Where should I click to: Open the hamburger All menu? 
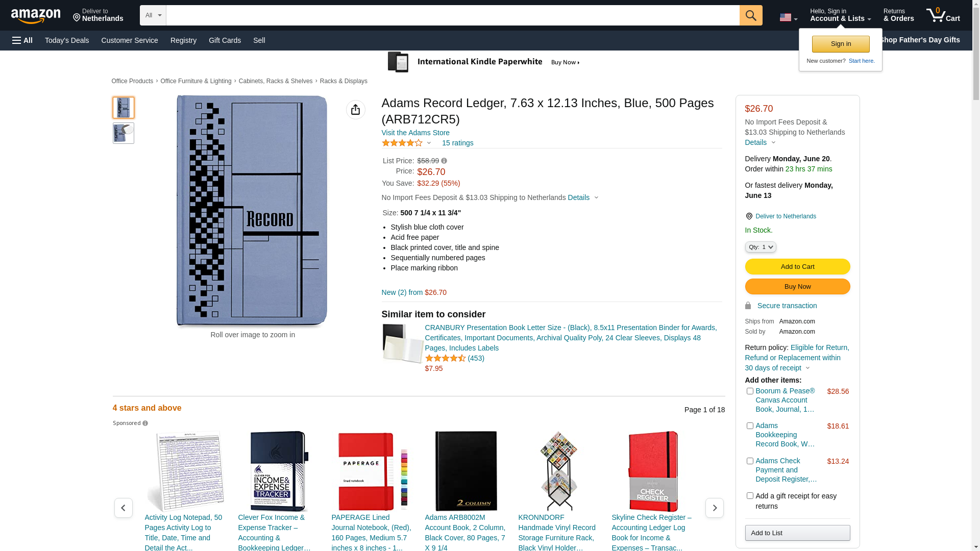pyautogui.click(x=22, y=40)
